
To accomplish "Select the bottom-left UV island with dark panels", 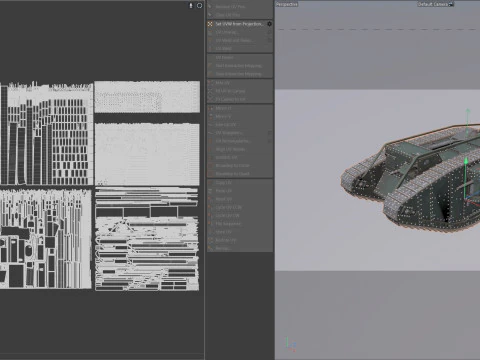I will pos(46,239).
